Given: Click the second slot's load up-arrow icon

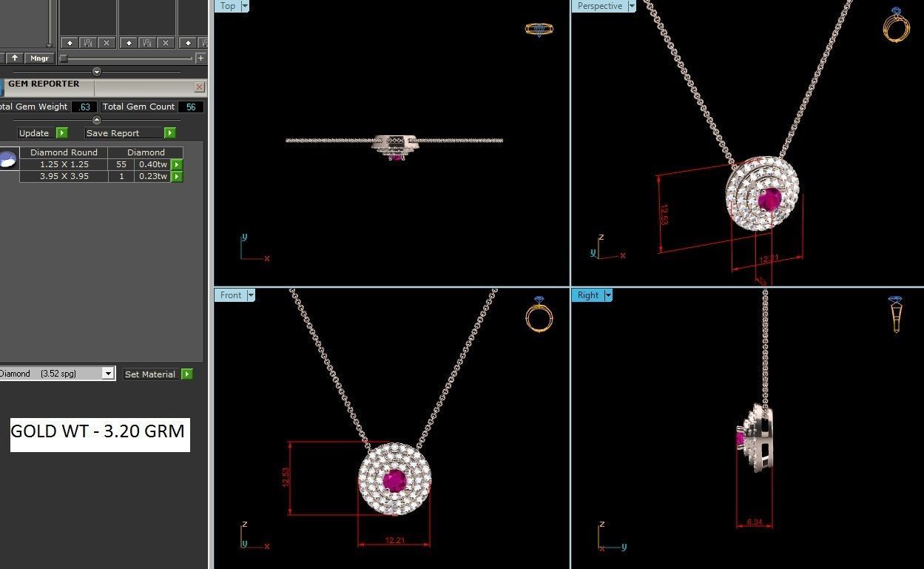Looking at the screenshot, I should point(129,43).
